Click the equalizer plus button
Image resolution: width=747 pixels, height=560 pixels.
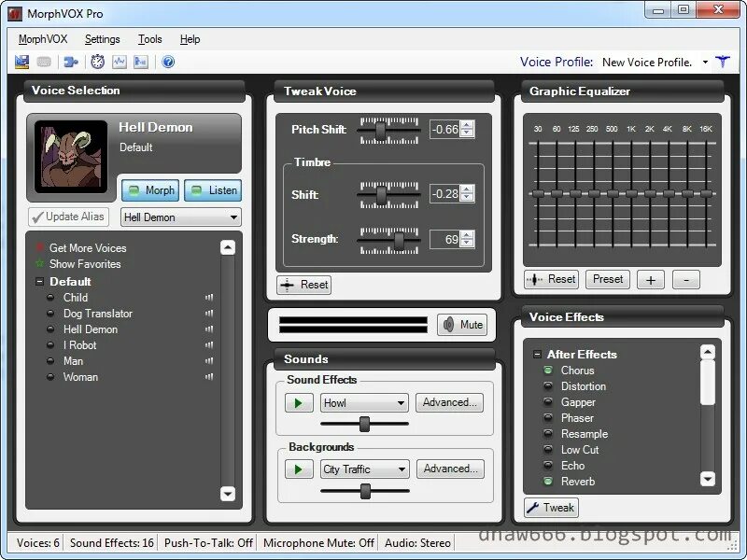[651, 279]
